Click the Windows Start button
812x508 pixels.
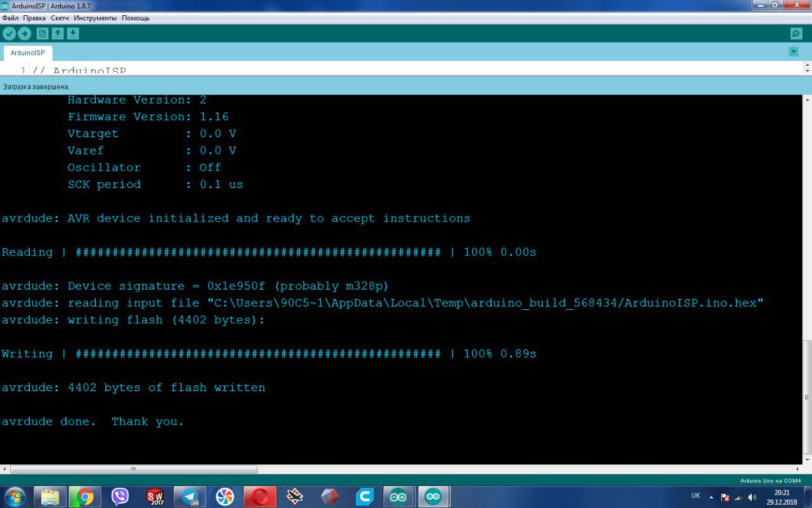click(x=15, y=497)
